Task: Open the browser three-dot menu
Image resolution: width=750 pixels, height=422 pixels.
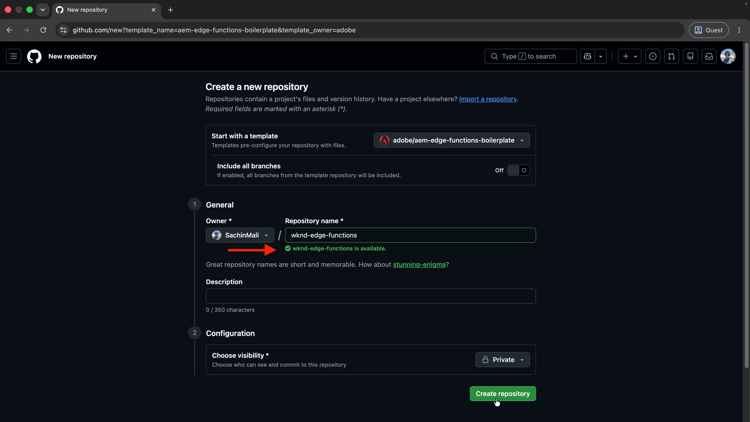Action: 739,30
